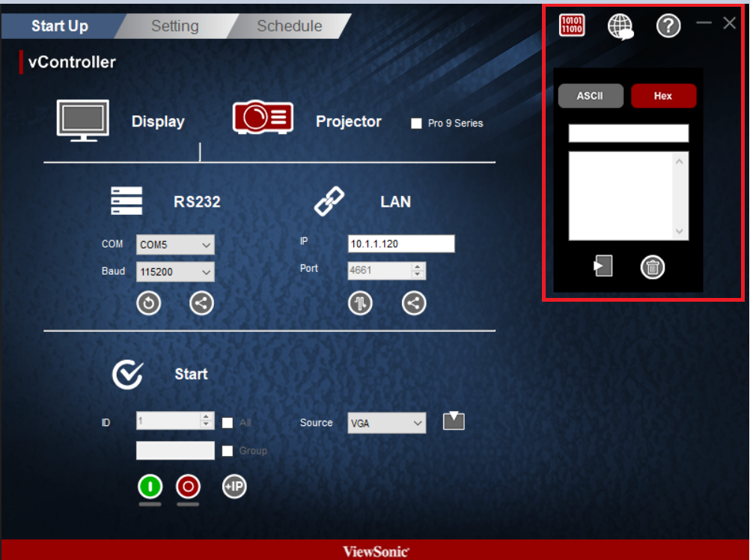Screen dimensions: 750x560
Task: Decrease the Port number stepper
Action: tap(418, 275)
